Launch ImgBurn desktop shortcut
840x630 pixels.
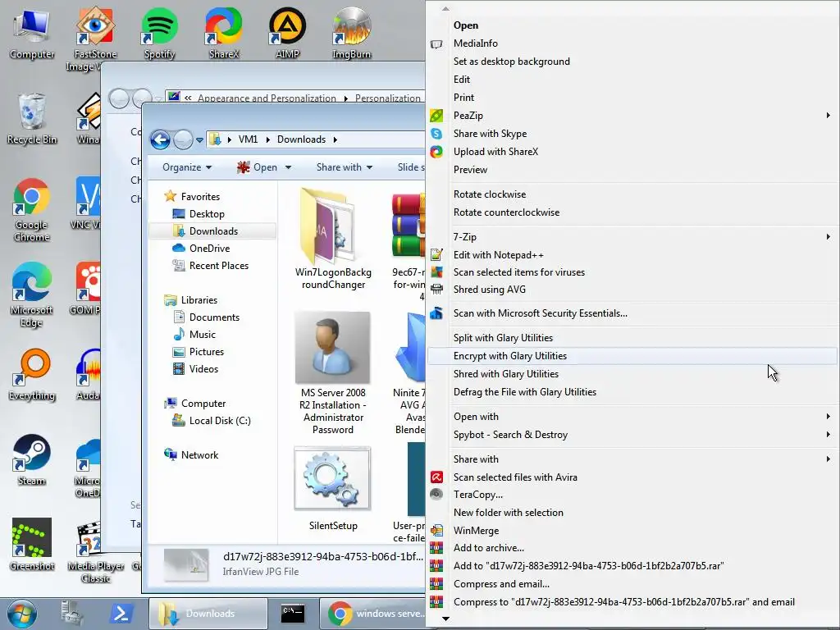coord(351,33)
